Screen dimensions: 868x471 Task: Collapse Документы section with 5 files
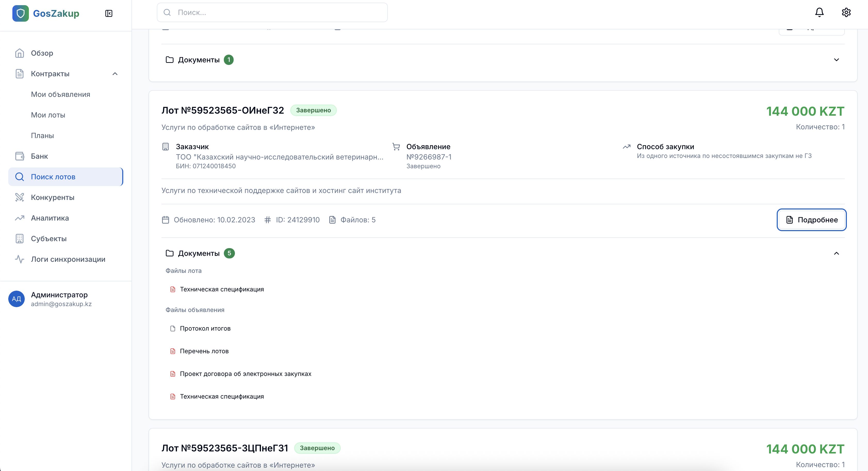coord(836,253)
